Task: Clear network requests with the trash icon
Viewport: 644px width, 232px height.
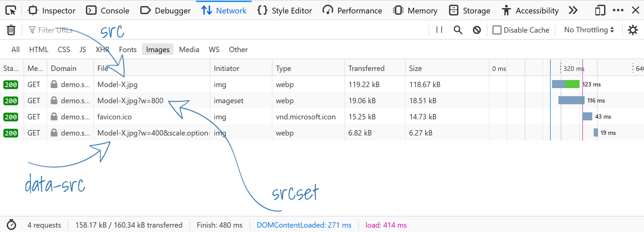Action: pos(11,30)
